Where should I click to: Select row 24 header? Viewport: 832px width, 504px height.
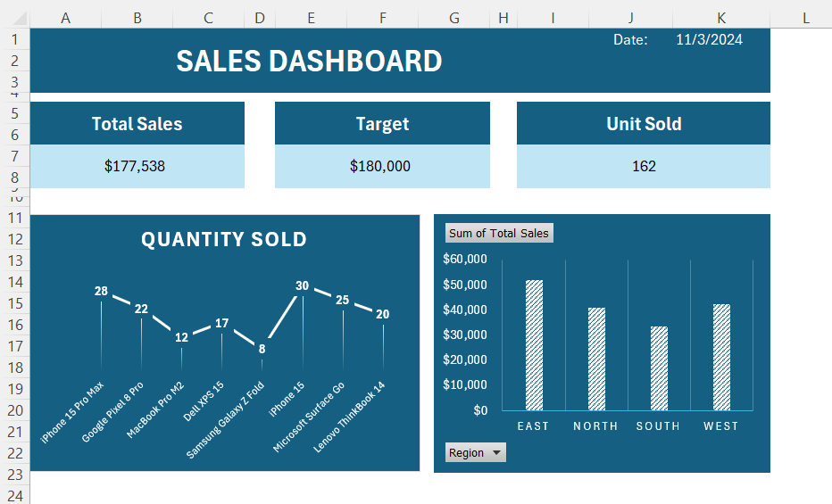pos(15,495)
